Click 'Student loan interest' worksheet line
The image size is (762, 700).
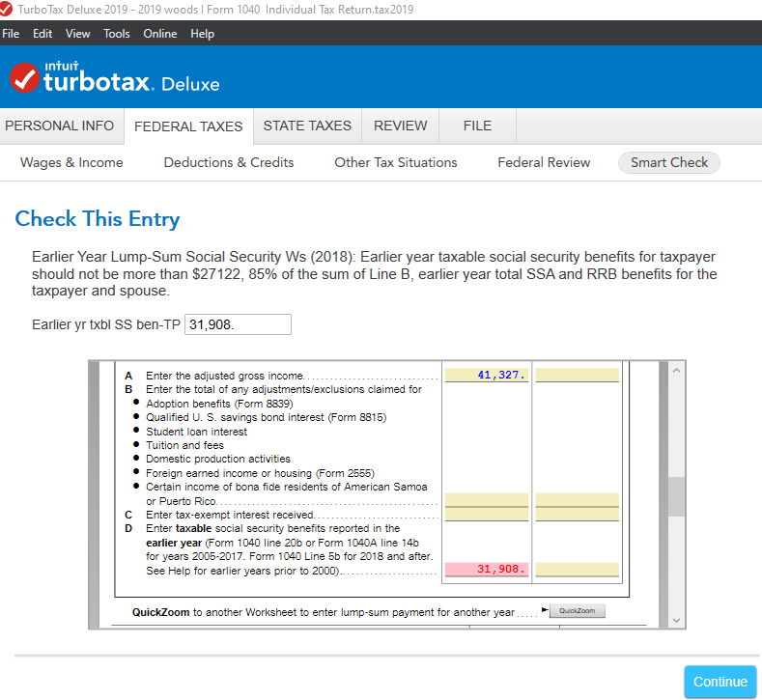(x=196, y=432)
